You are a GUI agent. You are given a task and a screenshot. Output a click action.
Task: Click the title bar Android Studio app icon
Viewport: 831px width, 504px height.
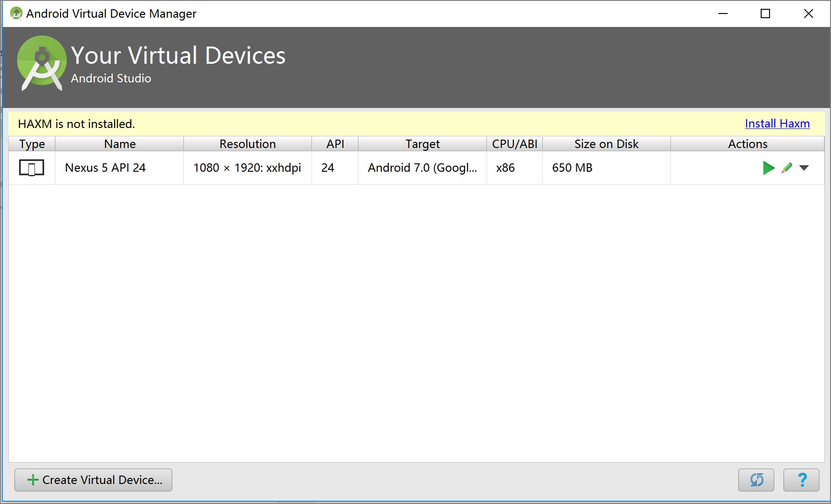pyautogui.click(x=16, y=13)
